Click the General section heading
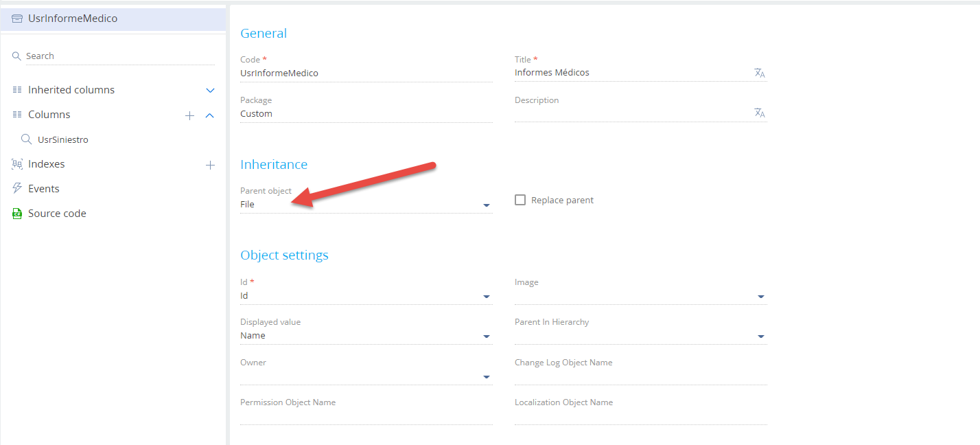This screenshot has height=445, width=980. coord(264,33)
